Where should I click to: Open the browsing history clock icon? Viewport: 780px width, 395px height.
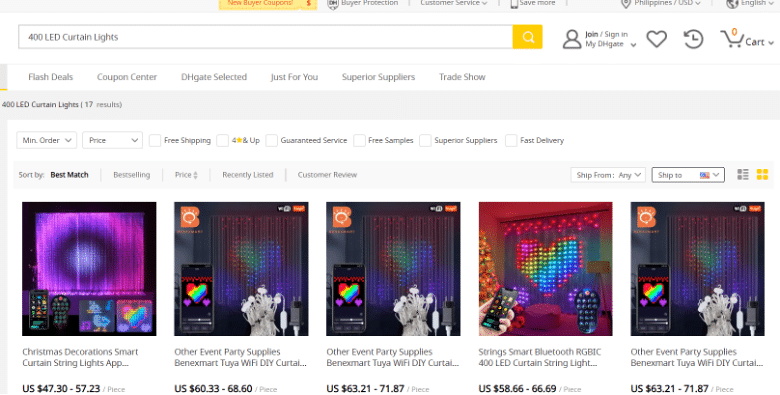(x=693, y=39)
